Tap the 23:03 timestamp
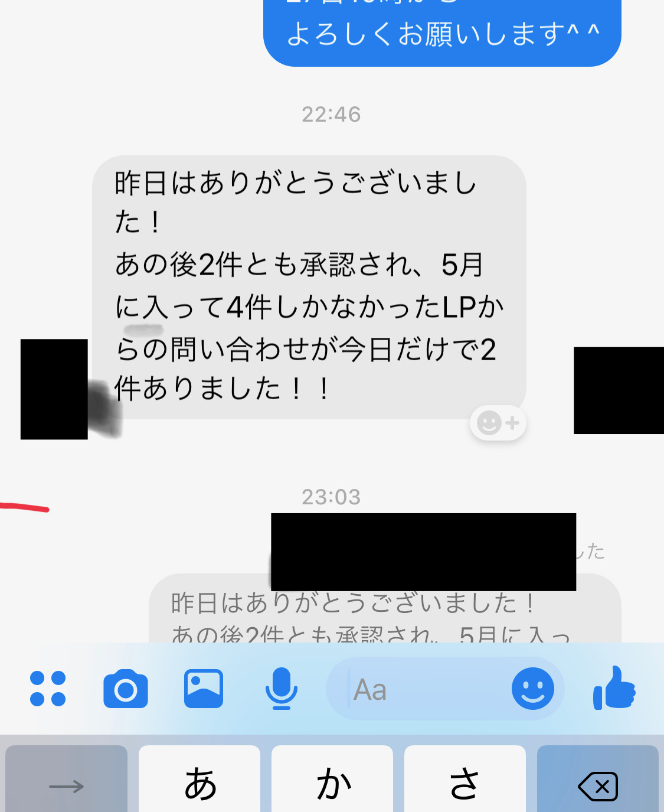664x812 pixels. [x=331, y=497]
